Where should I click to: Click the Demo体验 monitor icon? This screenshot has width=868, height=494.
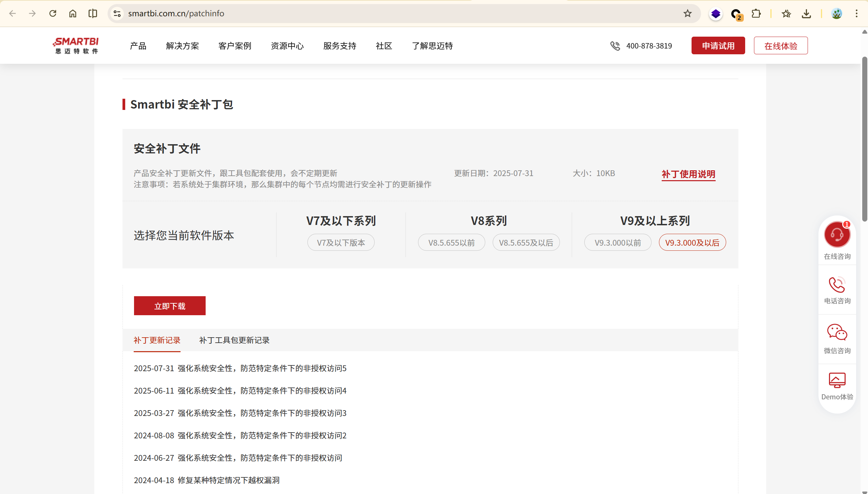[837, 380]
